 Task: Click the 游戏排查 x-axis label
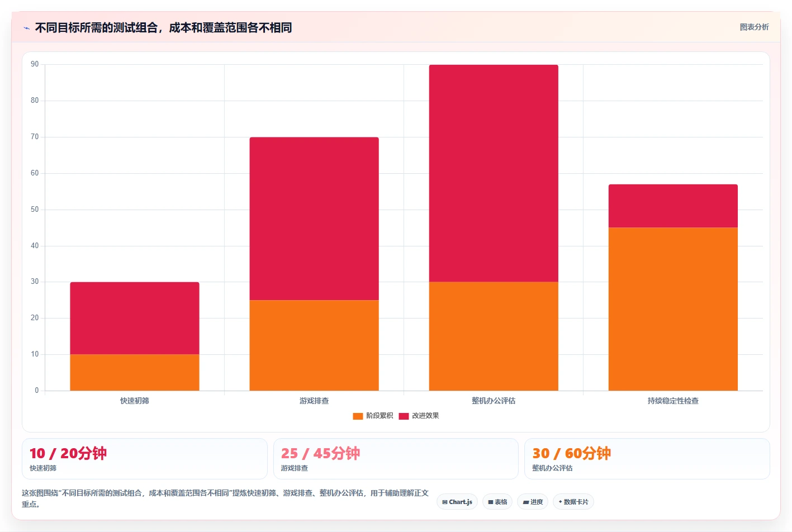click(314, 401)
